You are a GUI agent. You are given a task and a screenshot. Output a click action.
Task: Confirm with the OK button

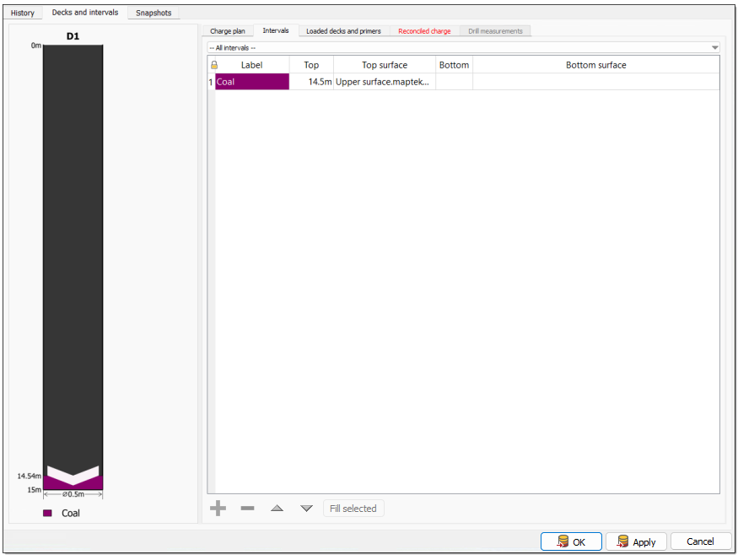[571, 541]
